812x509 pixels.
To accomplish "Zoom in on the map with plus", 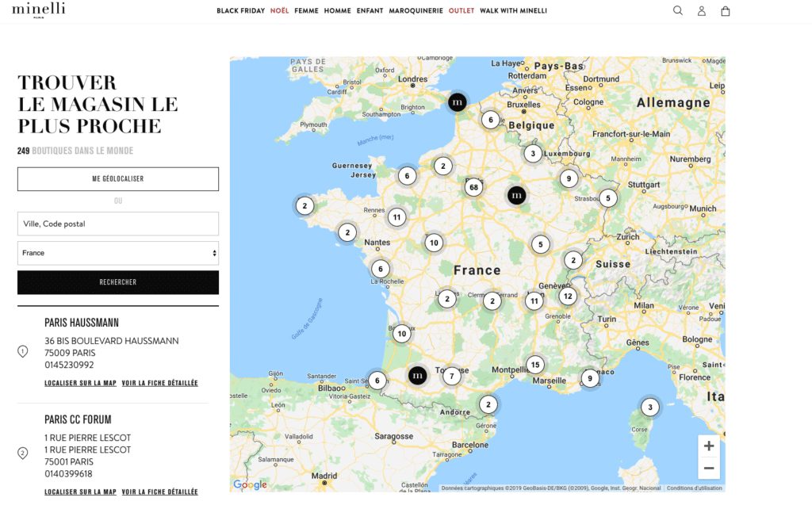I will (708, 446).
